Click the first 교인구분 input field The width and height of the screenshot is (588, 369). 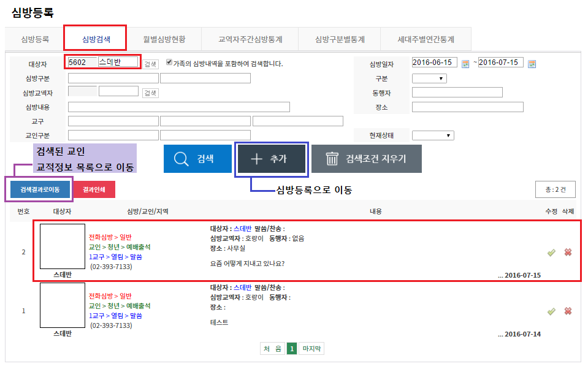click(113, 135)
